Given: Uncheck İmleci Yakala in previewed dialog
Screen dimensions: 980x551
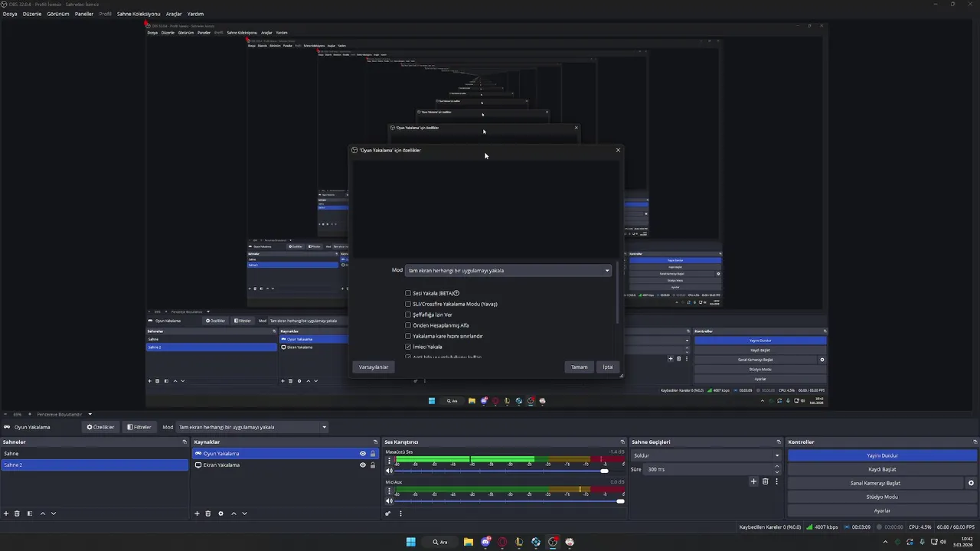Looking at the screenshot, I should (408, 347).
